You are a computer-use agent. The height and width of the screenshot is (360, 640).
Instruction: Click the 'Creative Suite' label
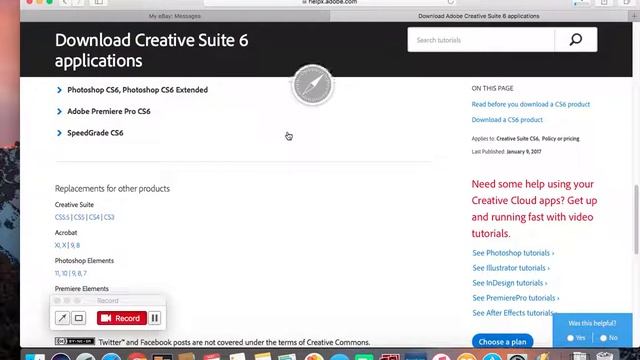(x=74, y=204)
